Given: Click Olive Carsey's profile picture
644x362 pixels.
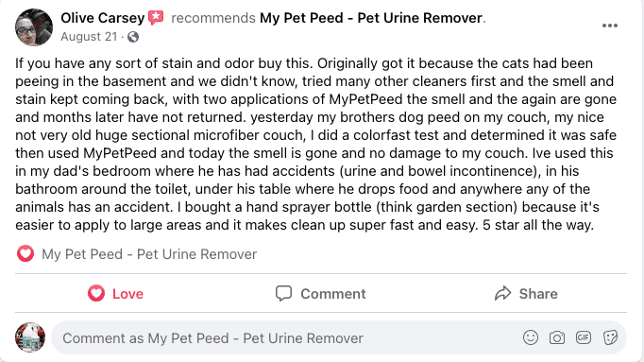Looking at the screenshot, I should click(34, 27).
